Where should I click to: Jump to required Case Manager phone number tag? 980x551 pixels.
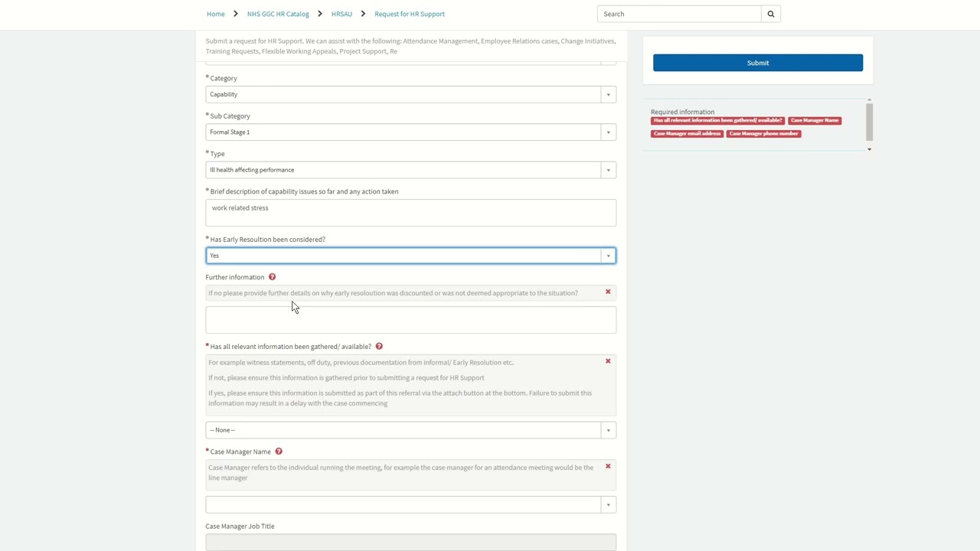pyautogui.click(x=764, y=134)
